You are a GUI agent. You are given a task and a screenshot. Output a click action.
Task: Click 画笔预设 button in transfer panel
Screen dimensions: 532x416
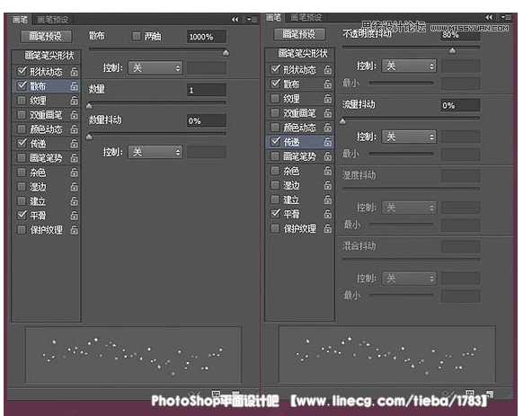(299, 34)
